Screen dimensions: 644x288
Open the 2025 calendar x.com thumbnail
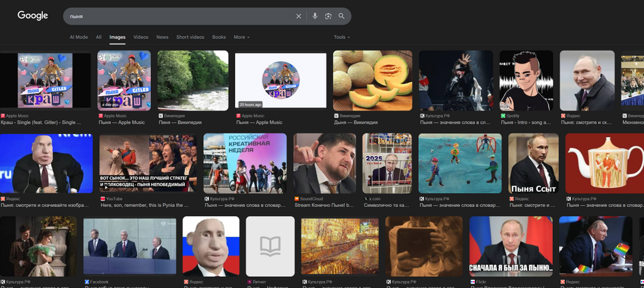click(387, 163)
